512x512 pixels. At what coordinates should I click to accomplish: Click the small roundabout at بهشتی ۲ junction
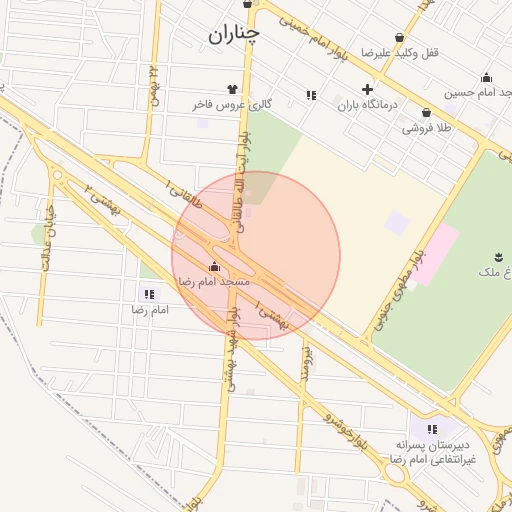[x=57, y=175]
